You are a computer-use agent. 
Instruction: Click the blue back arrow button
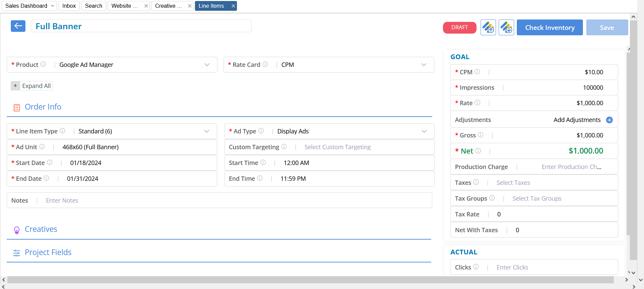point(18,26)
